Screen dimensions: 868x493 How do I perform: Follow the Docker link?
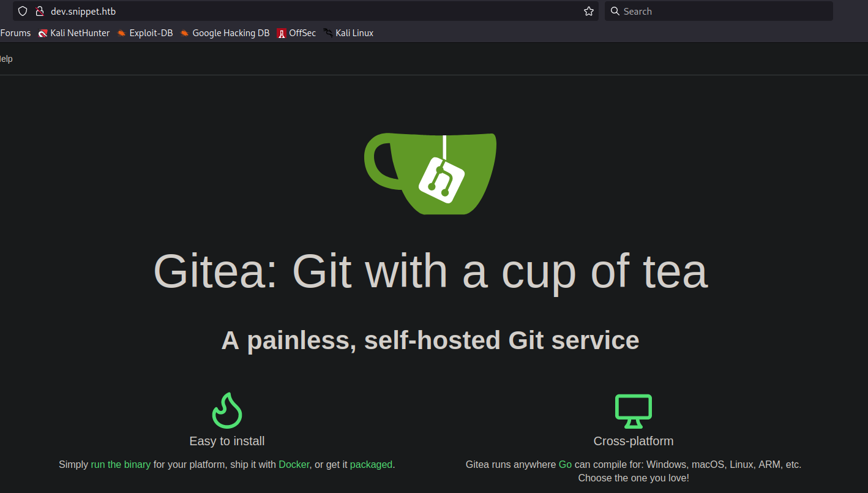(294, 464)
